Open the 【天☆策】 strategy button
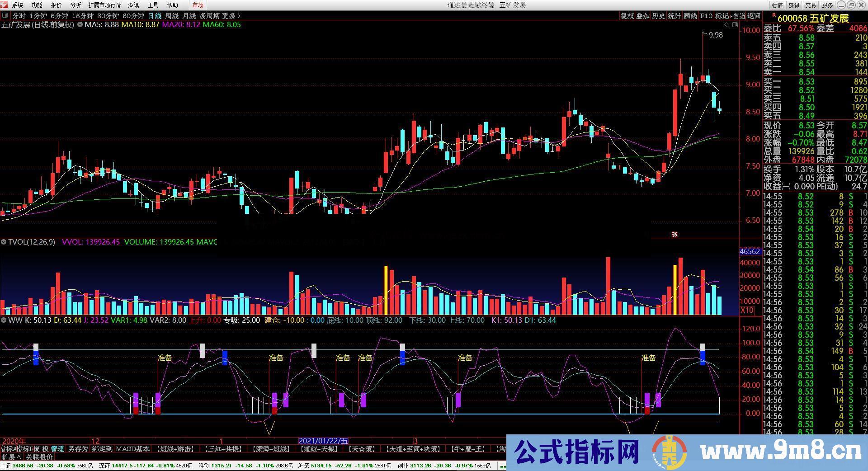Screen dimensions: 868x471 (x=361, y=449)
